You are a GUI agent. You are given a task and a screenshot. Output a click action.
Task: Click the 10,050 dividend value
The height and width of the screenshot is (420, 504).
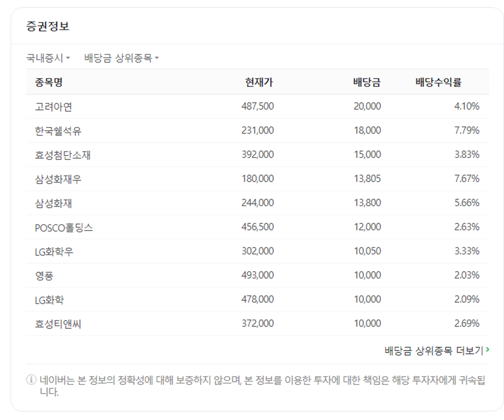click(x=367, y=251)
